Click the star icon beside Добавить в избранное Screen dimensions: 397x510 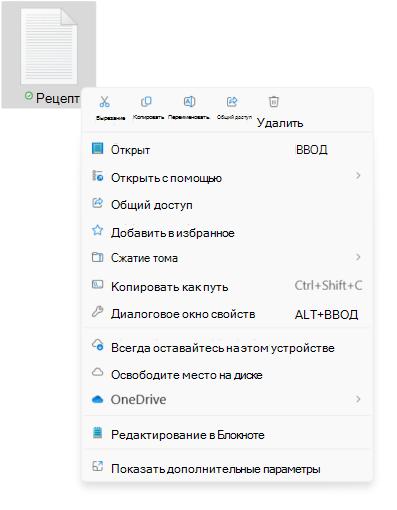click(x=97, y=230)
